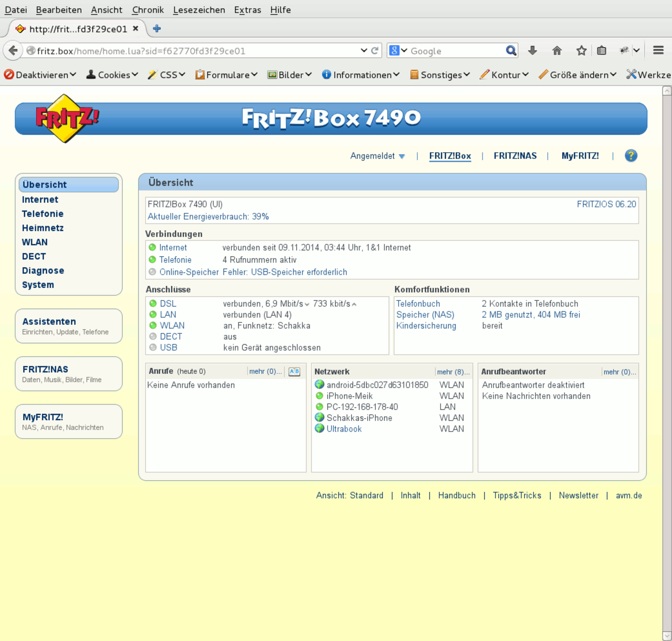Open the Bearbeiten menu
The width and height of the screenshot is (672, 641).
(x=59, y=9)
